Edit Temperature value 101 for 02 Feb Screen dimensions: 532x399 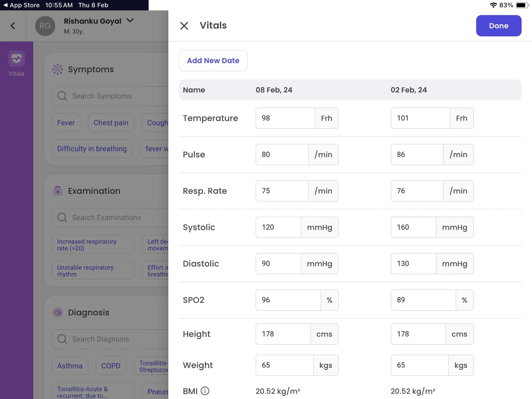coord(420,118)
